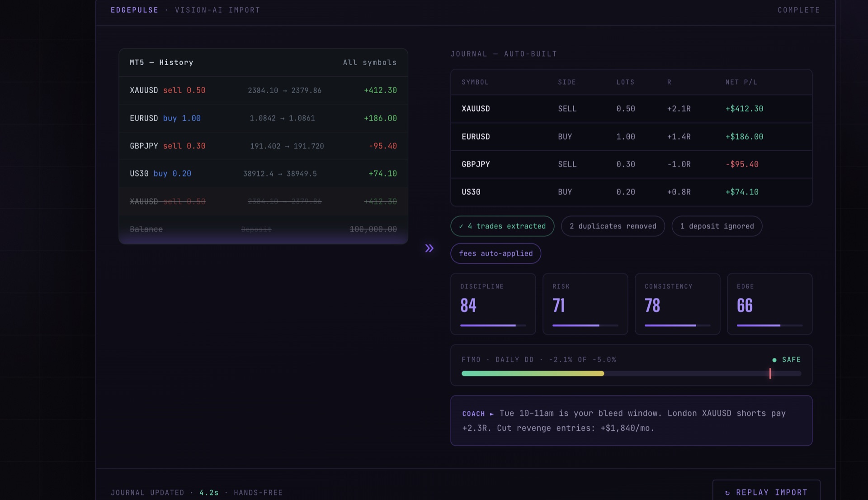Image resolution: width=868 pixels, height=500 pixels.
Task: Click the struck-through duplicate XAUUSD history row
Action: coord(263,201)
